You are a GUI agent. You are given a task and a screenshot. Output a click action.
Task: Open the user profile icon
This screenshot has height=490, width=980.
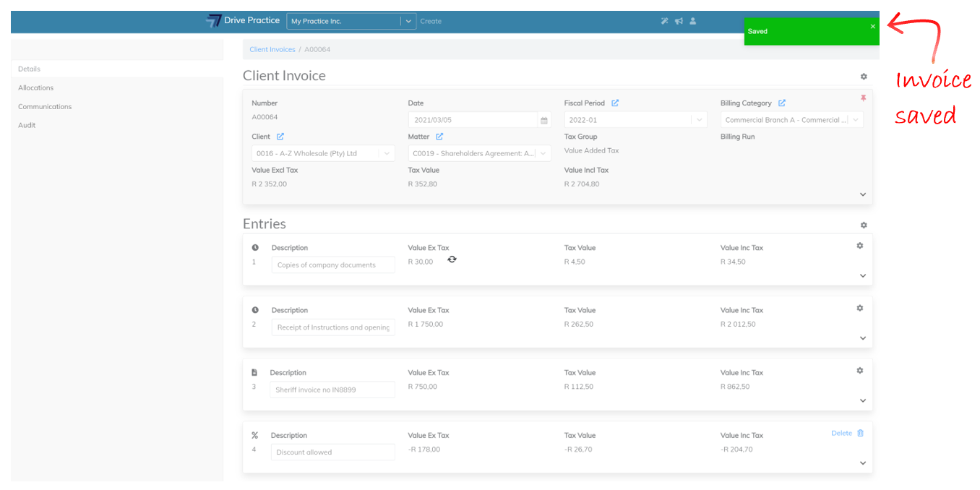pos(692,21)
